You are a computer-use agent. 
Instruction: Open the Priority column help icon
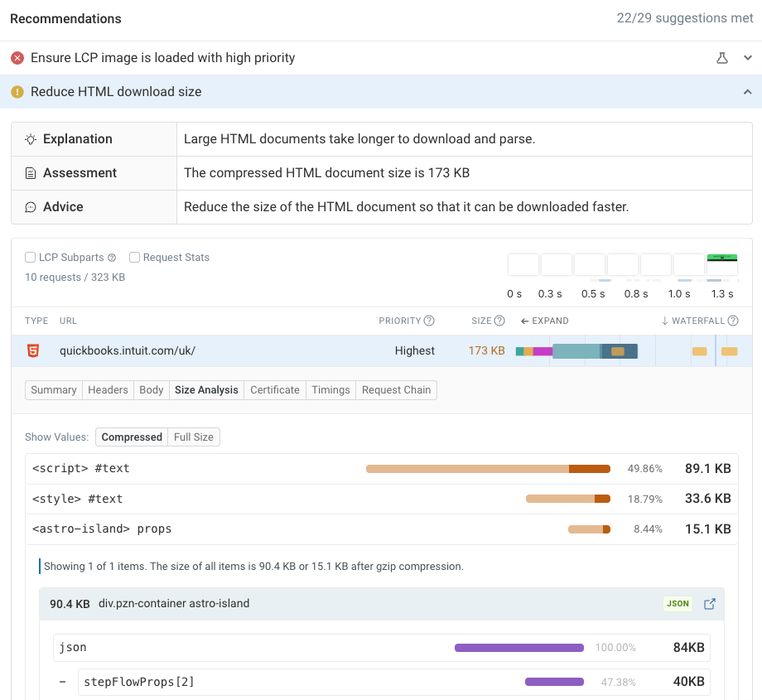429,321
